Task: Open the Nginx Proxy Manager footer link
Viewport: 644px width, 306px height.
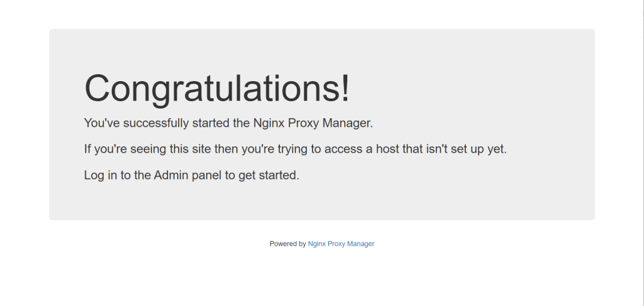Action: point(341,244)
